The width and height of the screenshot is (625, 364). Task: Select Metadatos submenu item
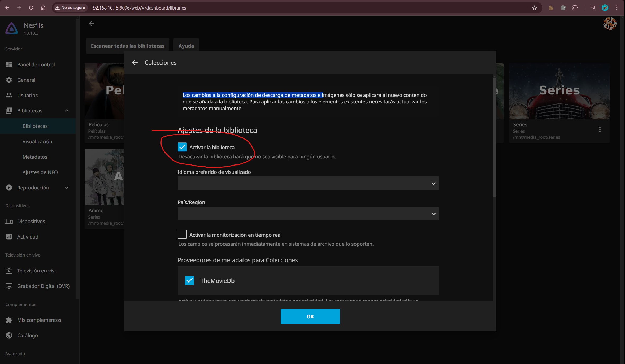pos(35,157)
